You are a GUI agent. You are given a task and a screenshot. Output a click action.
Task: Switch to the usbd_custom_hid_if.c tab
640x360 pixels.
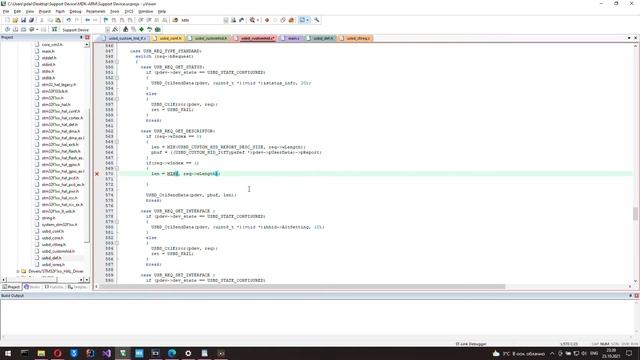pos(123,38)
